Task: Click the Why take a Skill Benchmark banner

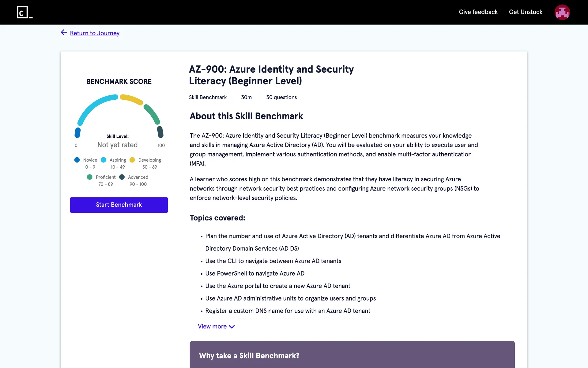Action: [x=352, y=355]
